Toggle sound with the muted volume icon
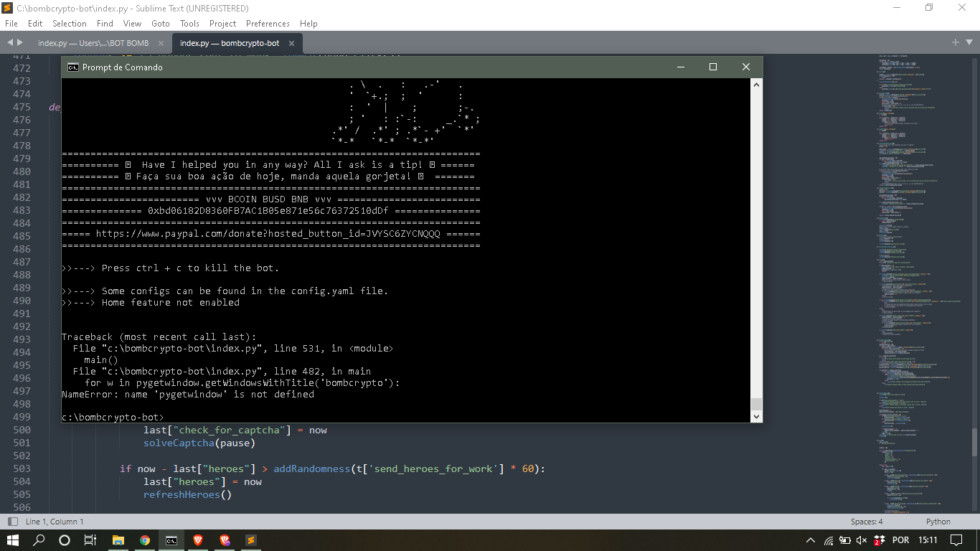 [861, 540]
